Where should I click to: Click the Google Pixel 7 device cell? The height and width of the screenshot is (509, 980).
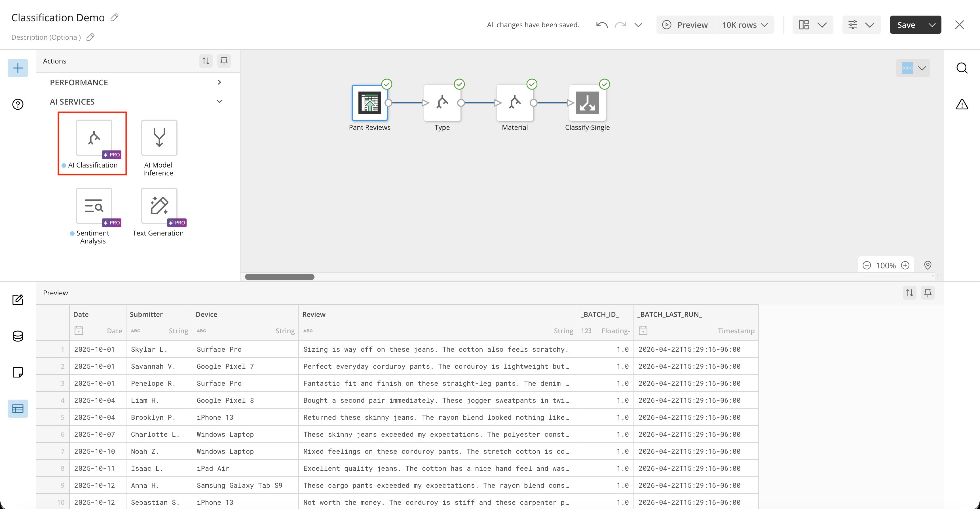(x=245, y=366)
